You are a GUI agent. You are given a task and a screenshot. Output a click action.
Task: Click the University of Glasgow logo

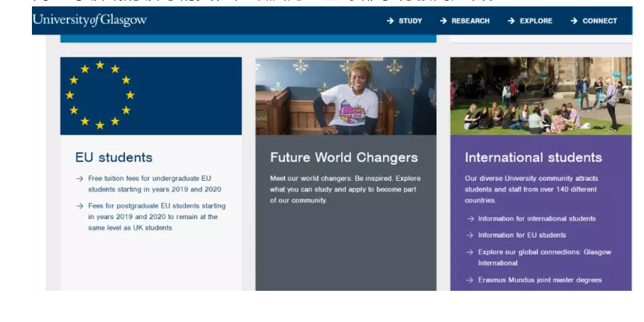[x=89, y=21]
